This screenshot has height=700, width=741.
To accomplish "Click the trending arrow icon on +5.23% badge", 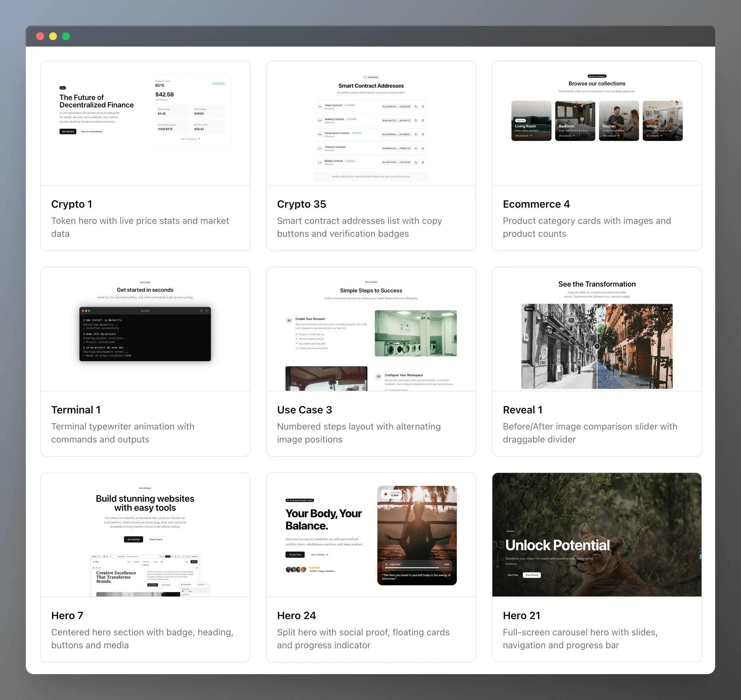I will click(x=214, y=83).
